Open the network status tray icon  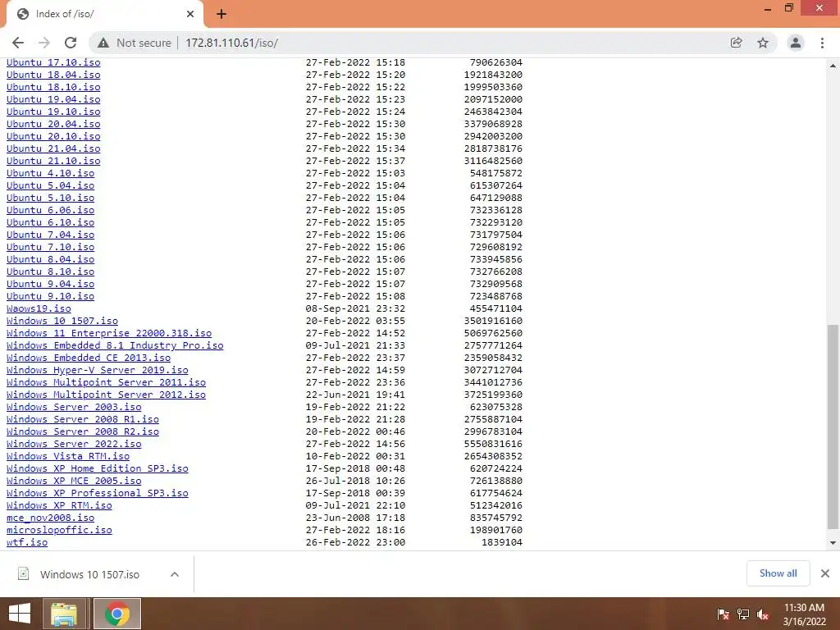coord(743,614)
